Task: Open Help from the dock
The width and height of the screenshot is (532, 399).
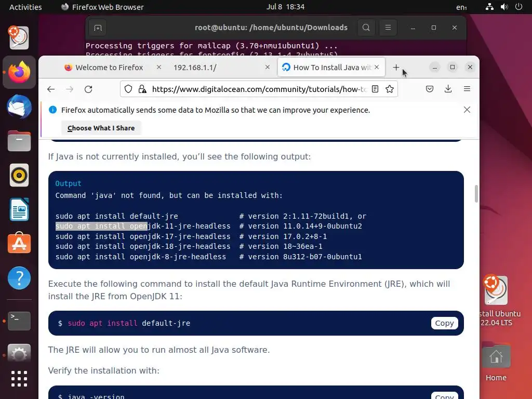Action: click(x=19, y=278)
